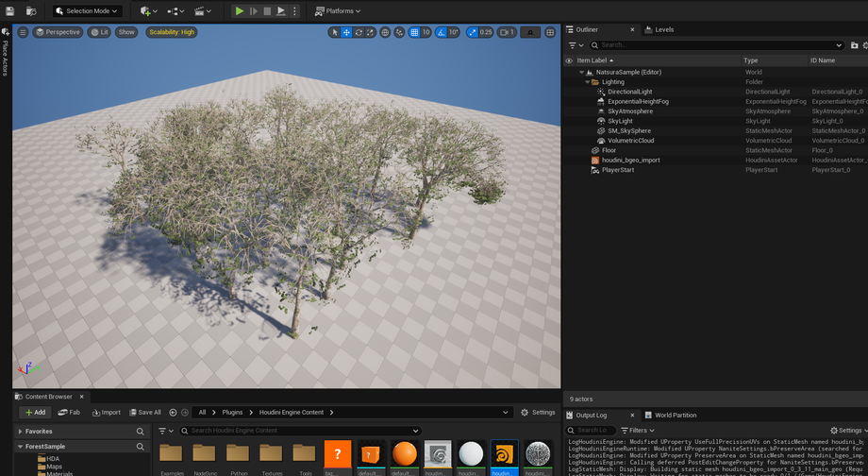Toggle world/local coordinate space globe icon
This screenshot has width=868, height=476.
[x=385, y=32]
